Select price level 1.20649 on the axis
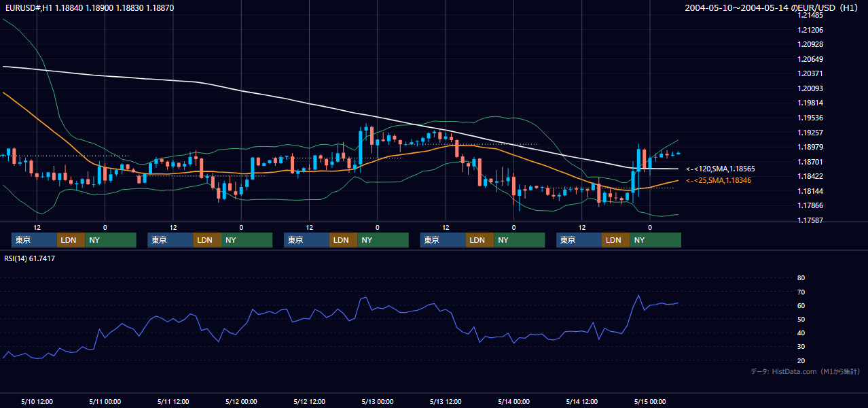868x408 pixels. pyautogui.click(x=811, y=59)
